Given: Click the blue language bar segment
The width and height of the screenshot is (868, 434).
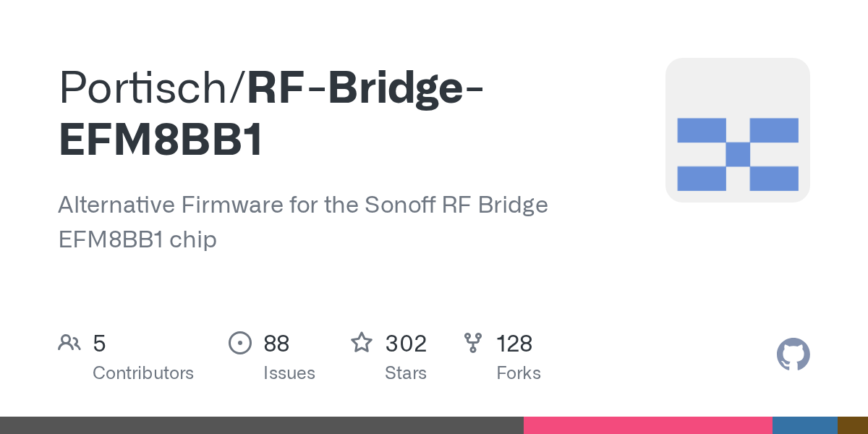Looking at the screenshot, I should [804, 425].
